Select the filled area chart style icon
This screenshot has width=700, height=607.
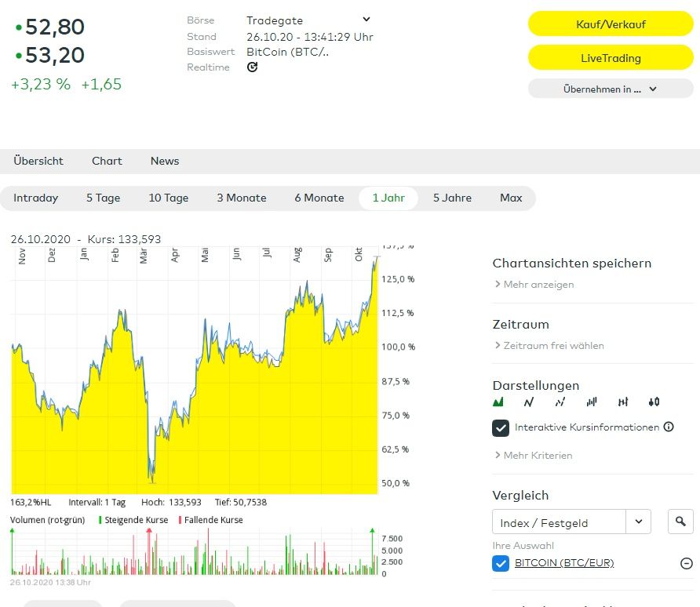point(498,402)
